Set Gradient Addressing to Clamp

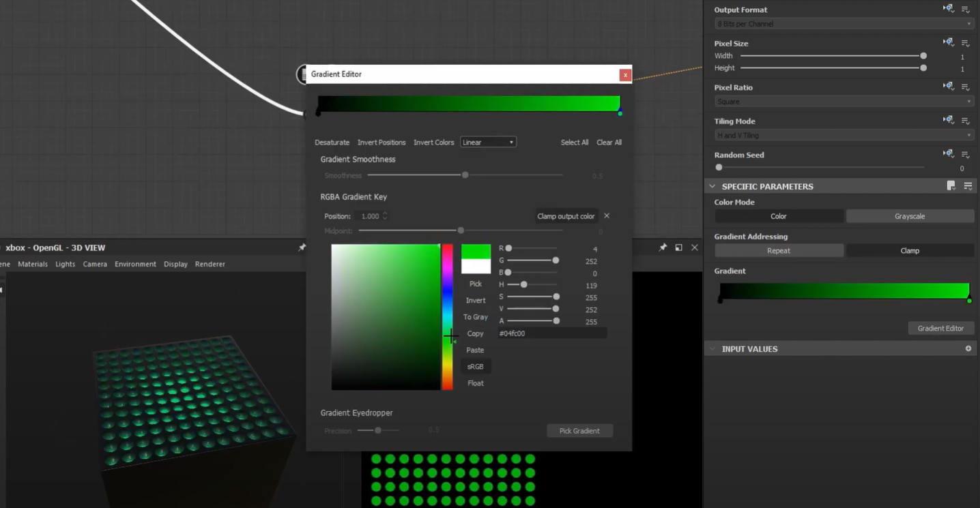tap(910, 250)
